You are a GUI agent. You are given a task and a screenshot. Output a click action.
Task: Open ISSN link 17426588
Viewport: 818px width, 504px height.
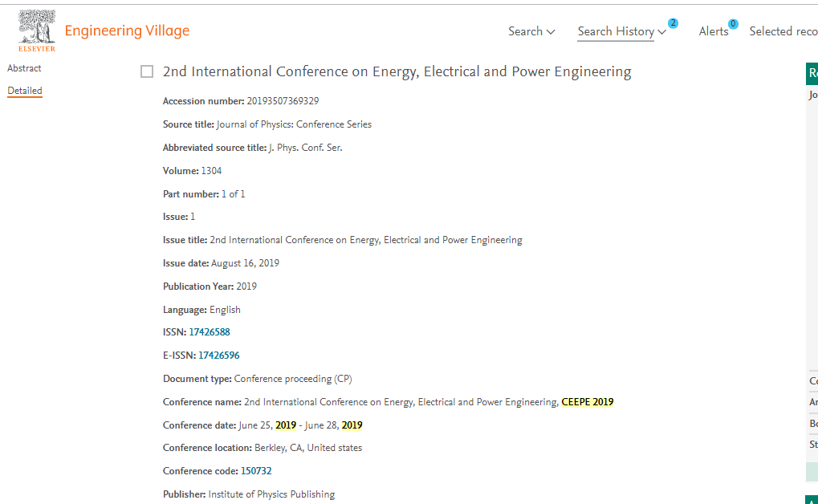pyautogui.click(x=210, y=332)
